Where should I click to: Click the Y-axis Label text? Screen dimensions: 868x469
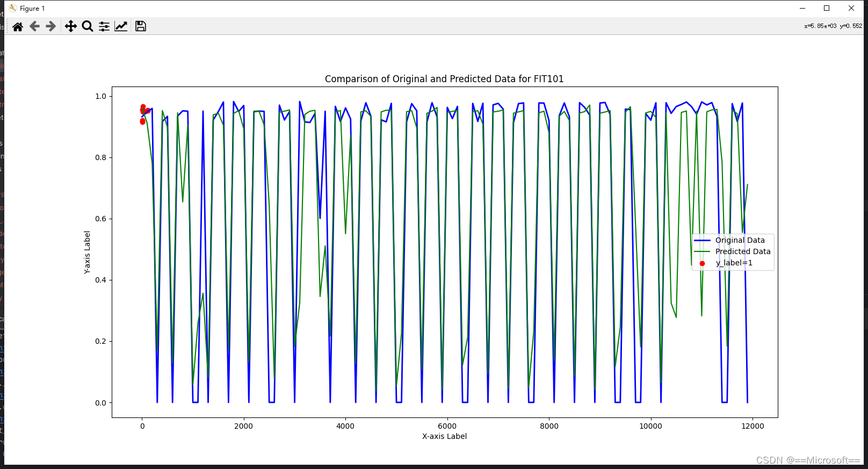coord(87,252)
